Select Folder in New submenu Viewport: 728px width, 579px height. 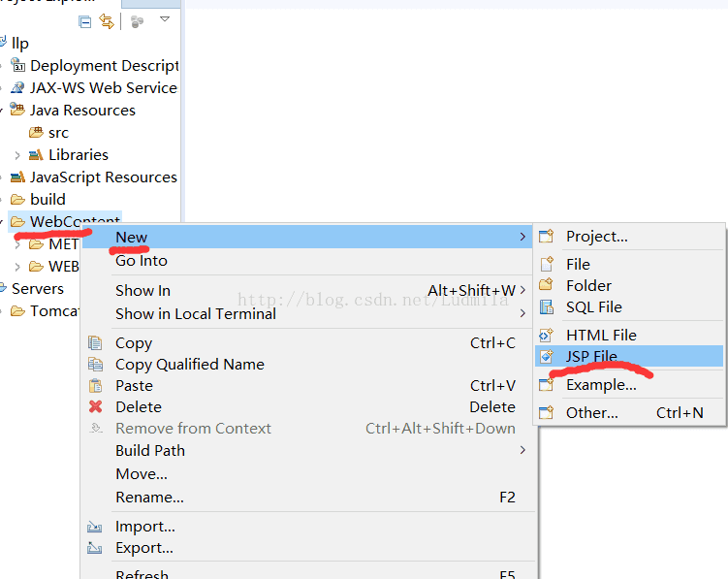tap(629, 285)
